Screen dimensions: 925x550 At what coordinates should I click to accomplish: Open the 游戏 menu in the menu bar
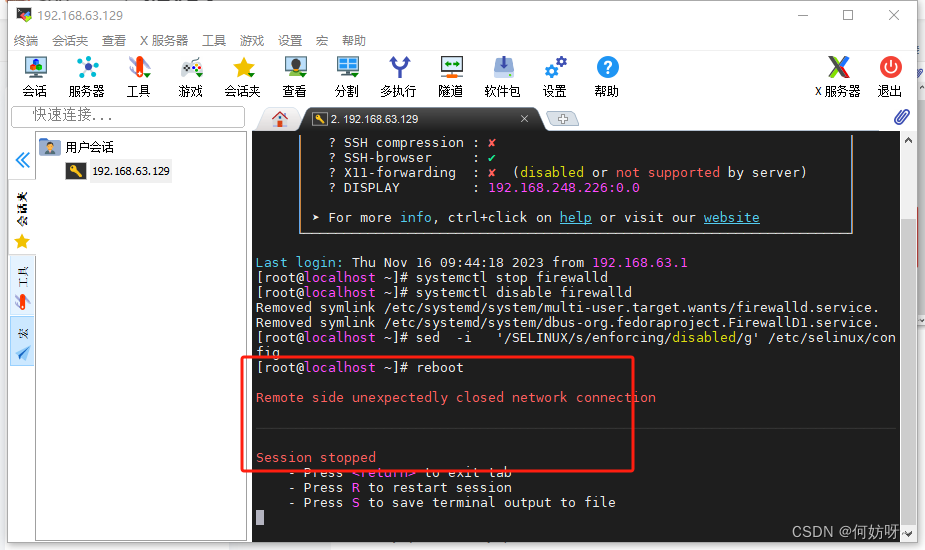click(251, 41)
